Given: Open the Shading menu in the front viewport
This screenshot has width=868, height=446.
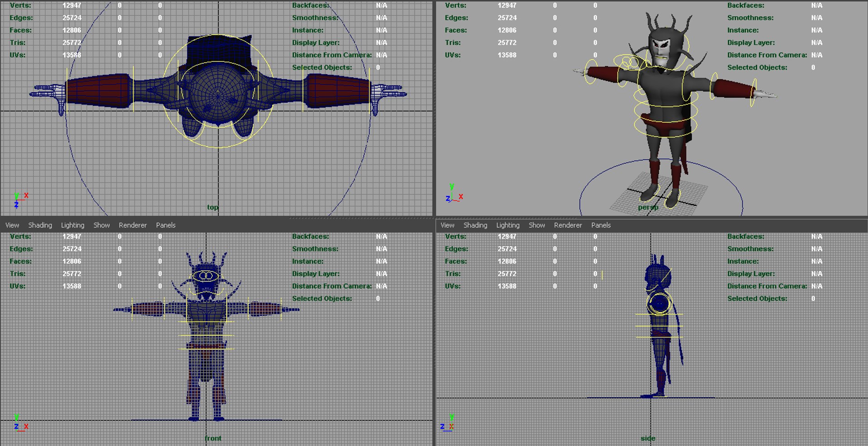Looking at the screenshot, I should pyautogui.click(x=40, y=225).
